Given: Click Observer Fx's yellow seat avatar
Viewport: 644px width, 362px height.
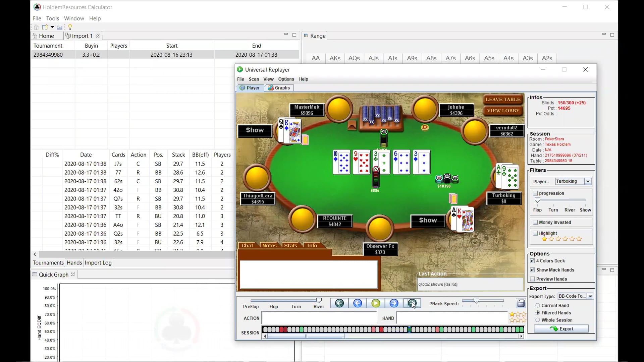Looking at the screenshot, I should (380, 228).
